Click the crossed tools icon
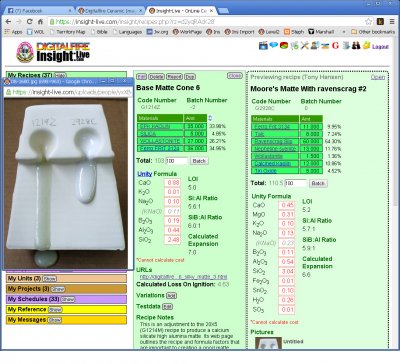400x364 pixels. 305,45
